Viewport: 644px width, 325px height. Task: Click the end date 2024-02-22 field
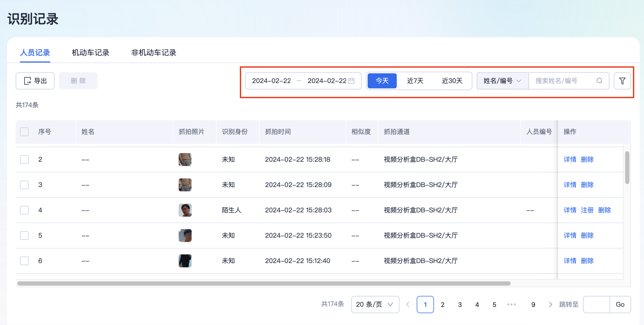pos(327,81)
